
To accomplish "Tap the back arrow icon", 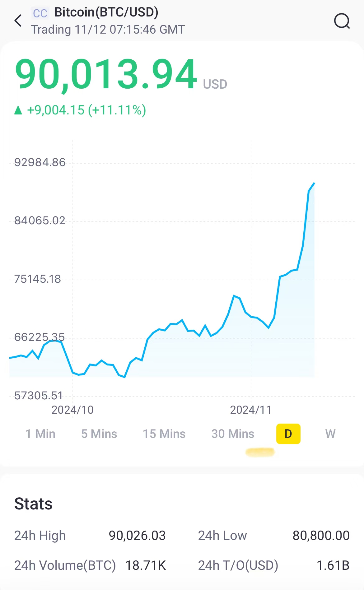I will (x=18, y=21).
